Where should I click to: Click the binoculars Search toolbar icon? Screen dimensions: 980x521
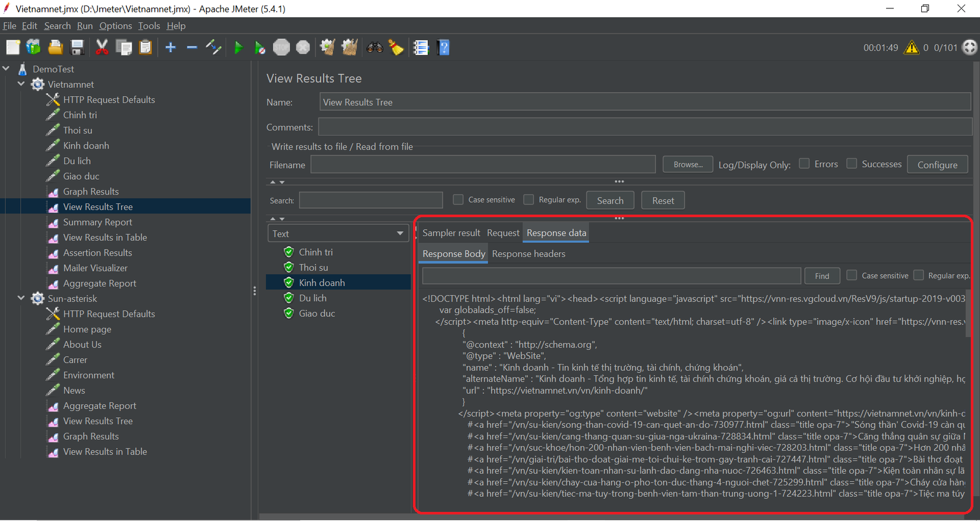click(x=375, y=47)
